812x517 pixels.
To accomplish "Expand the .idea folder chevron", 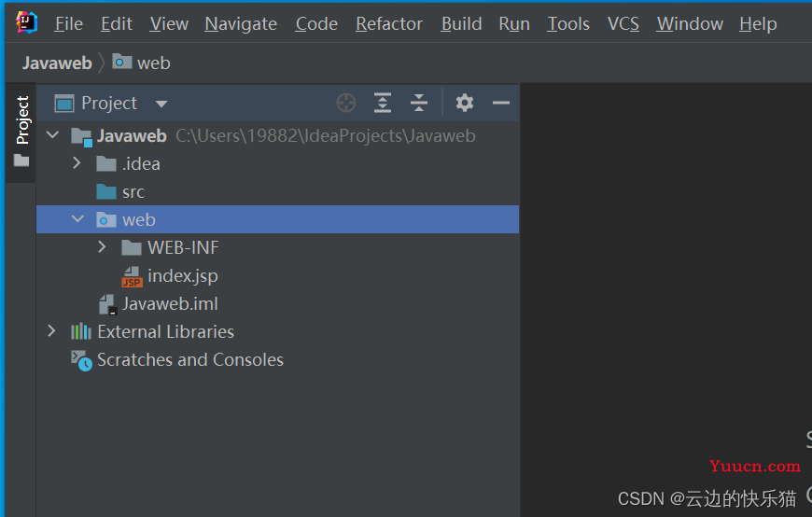I will [x=77, y=163].
